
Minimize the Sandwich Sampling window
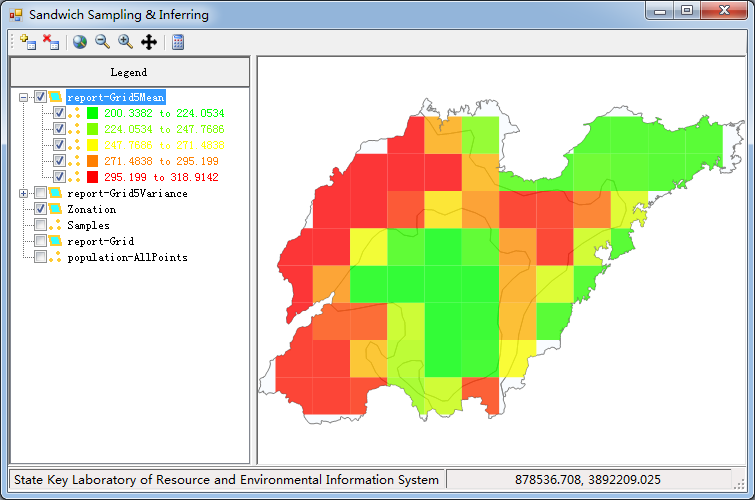pyautogui.click(x=660, y=11)
